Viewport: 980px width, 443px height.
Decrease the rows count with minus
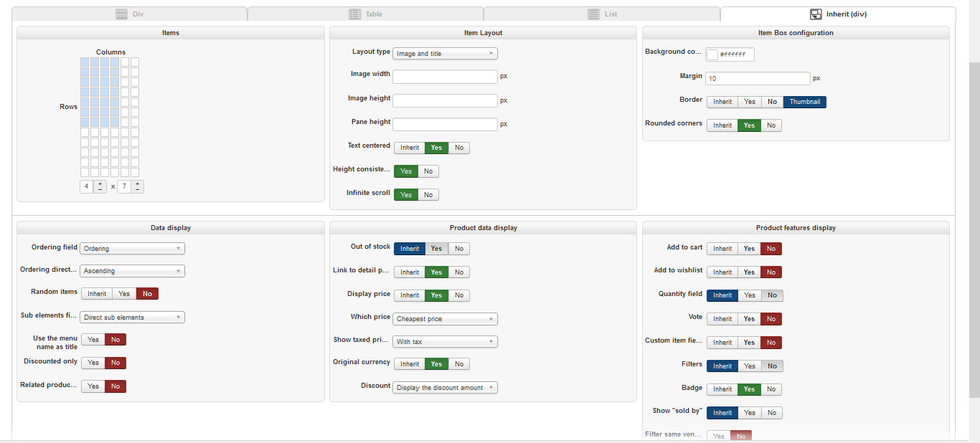click(x=137, y=190)
